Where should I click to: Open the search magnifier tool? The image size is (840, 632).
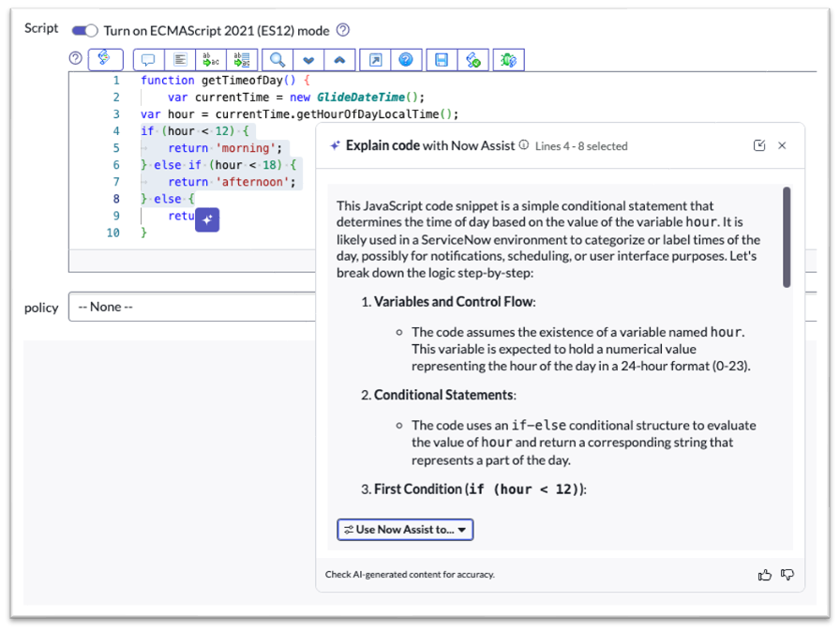(277, 59)
